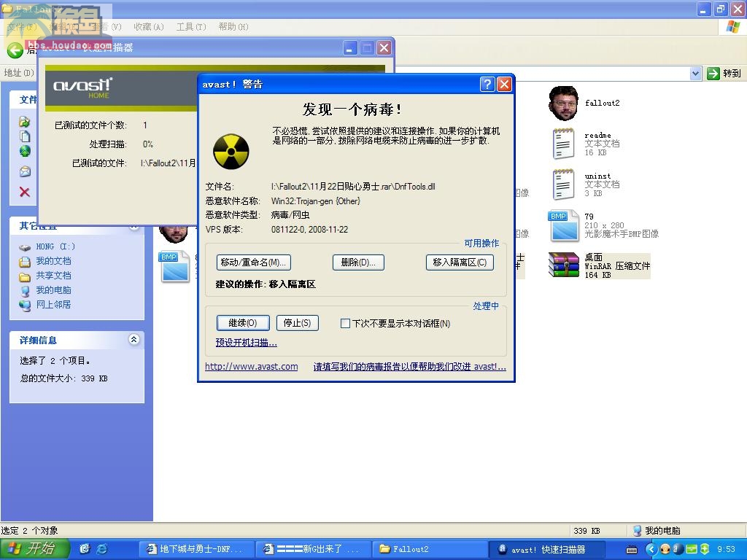This screenshot has height=560, width=747.
Task: Switch to the 新G出来了 taskbar window
Action: click(312, 549)
